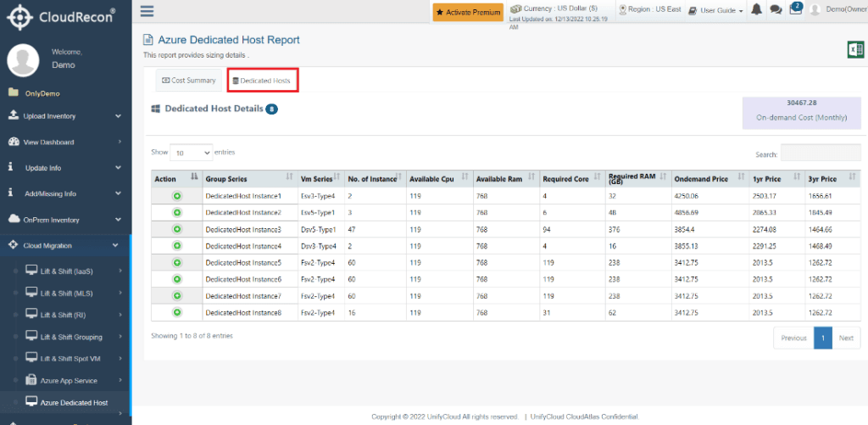The width and height of the screenshot is (868, 425).
Task: Toggle the hamburger menu icon
Action: point(147,11)
